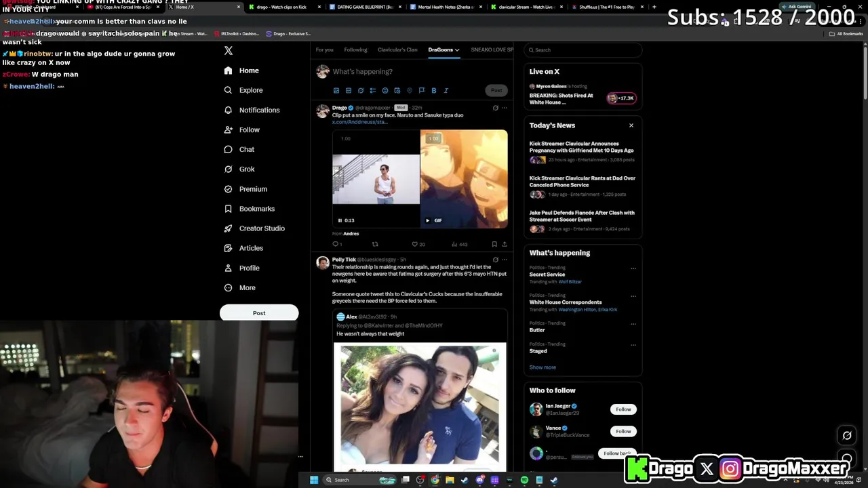Open Explore in X sidebar
Viewport: 868px width, 488px height.
(243, 90)
